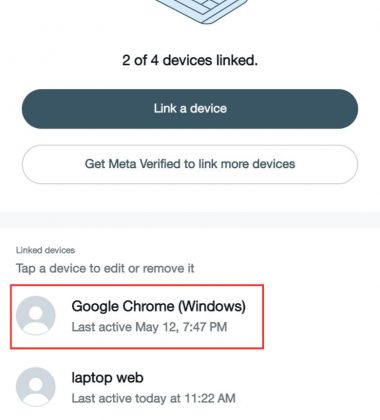Image resolution: width=380 pixels, height=420 pixels.
Task: Click the Linked devices section header
Action: point(45,250)
